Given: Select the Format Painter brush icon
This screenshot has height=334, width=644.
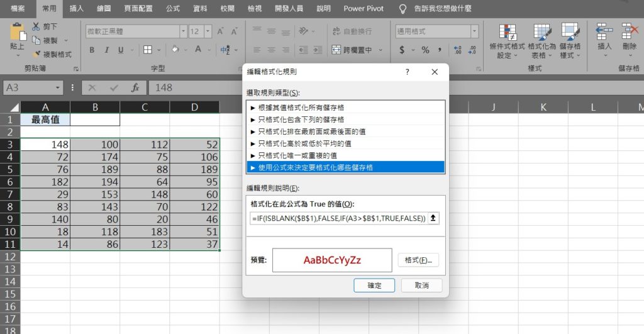Looking at the screenshot, I should tap(36, 54).
